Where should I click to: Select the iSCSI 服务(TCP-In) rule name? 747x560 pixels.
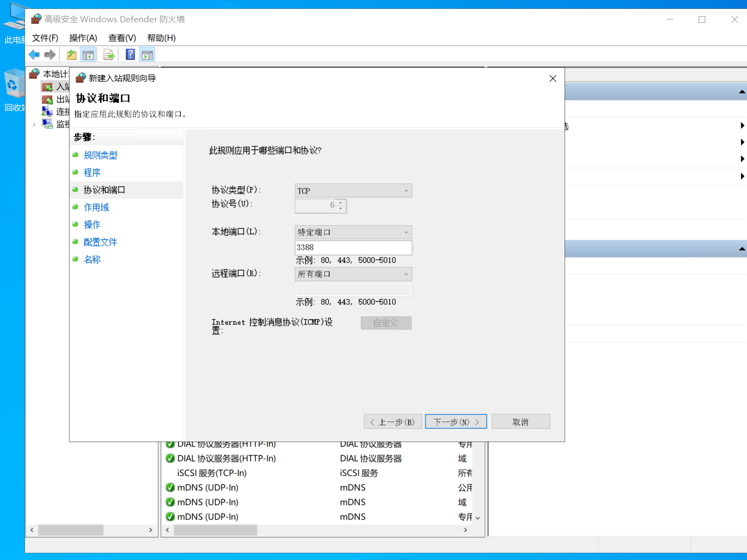(x=212, y=473)
